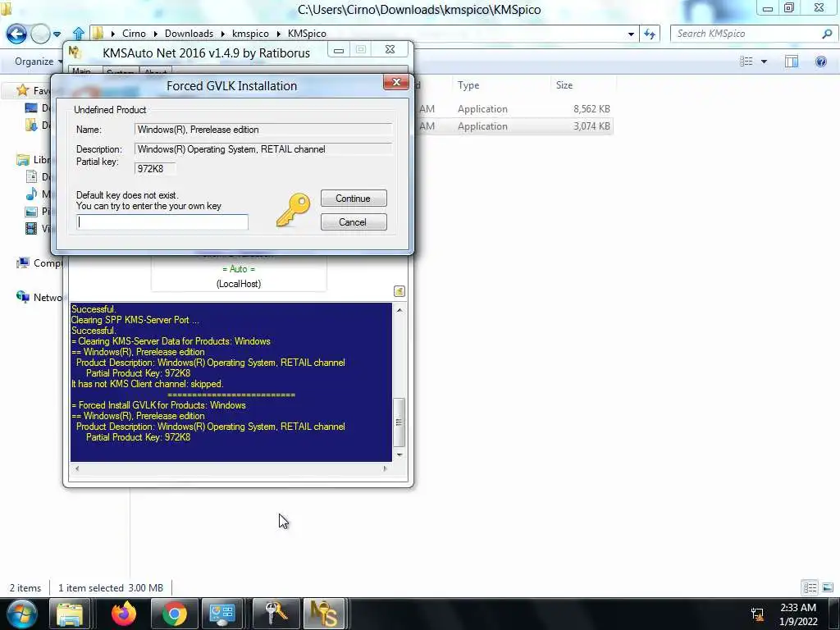Open Explorer help icon
This screenshot has height=630, width=840.
point(820,61)
